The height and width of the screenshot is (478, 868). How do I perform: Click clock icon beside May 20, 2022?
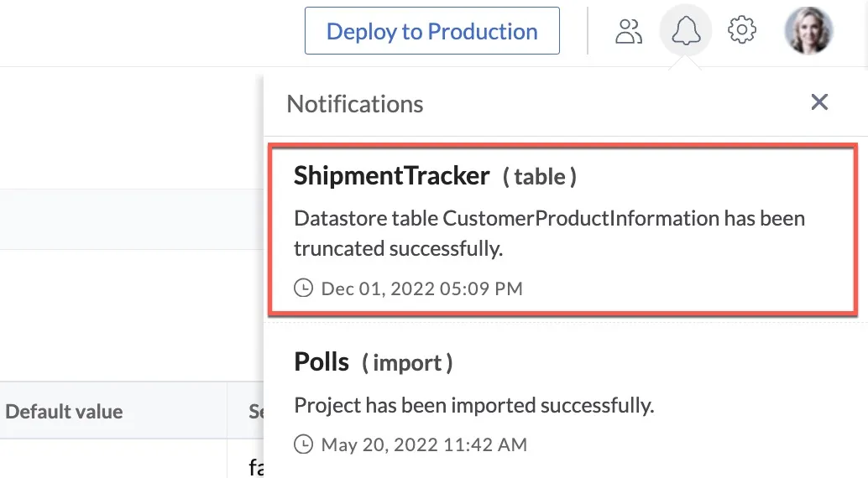(x=303, y=444)
